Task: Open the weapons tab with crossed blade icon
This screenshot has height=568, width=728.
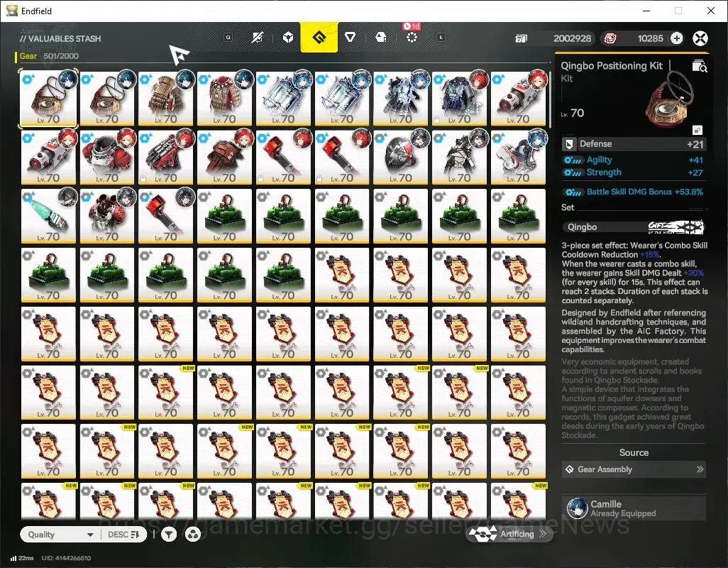Action: coord(258,37)
